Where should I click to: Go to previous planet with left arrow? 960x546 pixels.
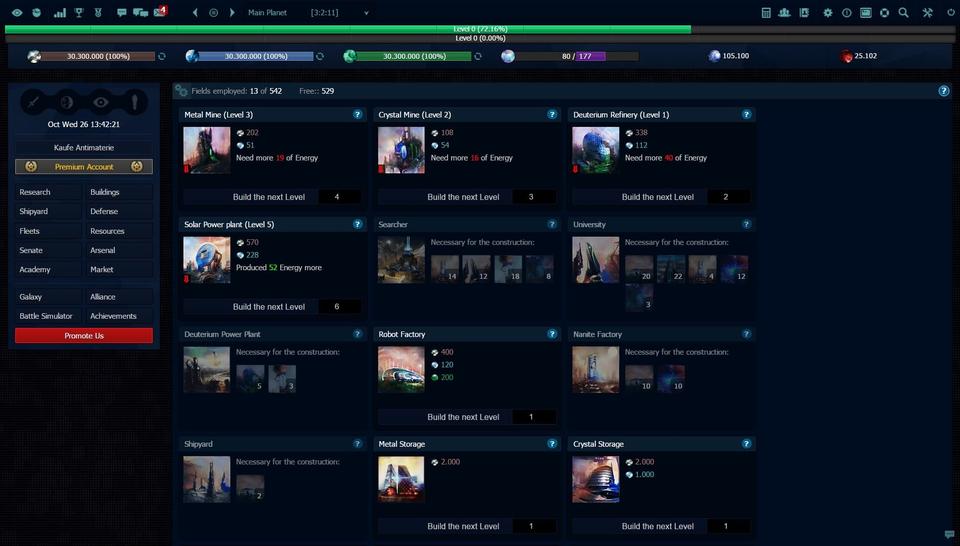pos(195,13)
